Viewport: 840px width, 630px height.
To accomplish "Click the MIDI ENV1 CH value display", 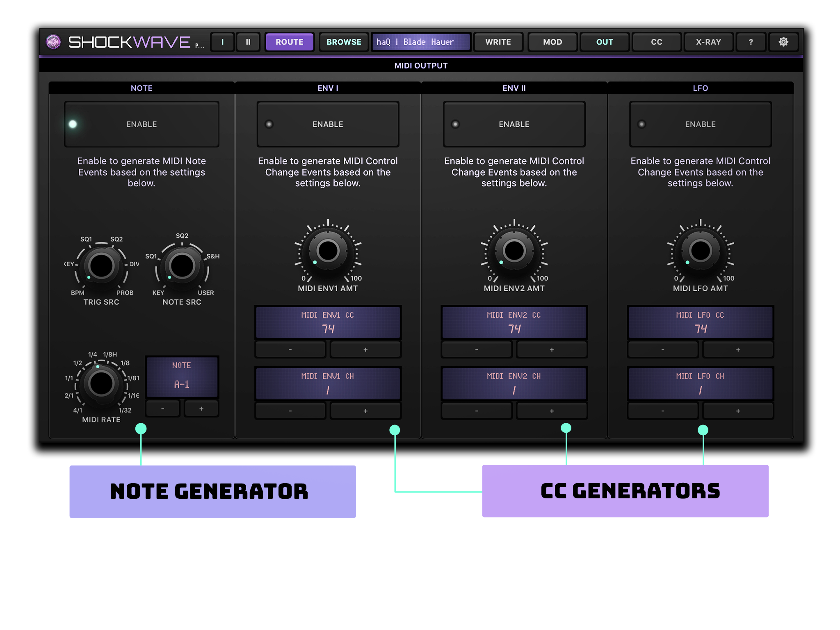I will 328,383.
